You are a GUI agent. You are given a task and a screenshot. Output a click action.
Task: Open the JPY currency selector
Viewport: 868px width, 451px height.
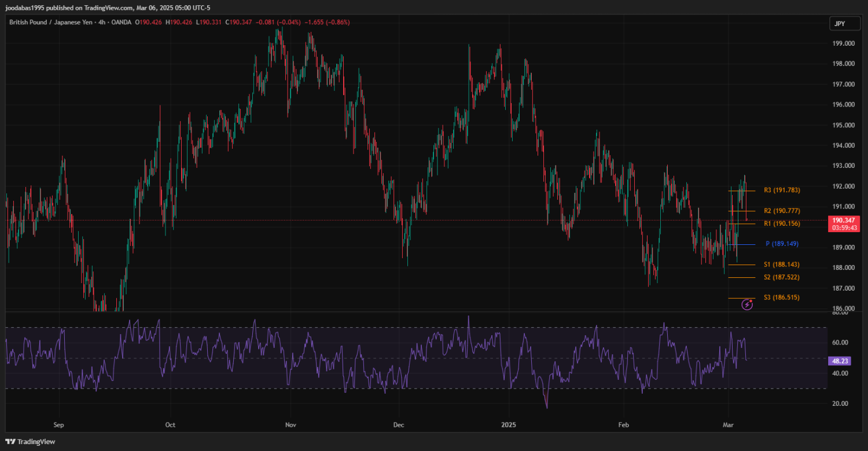(x=839, y=24)
